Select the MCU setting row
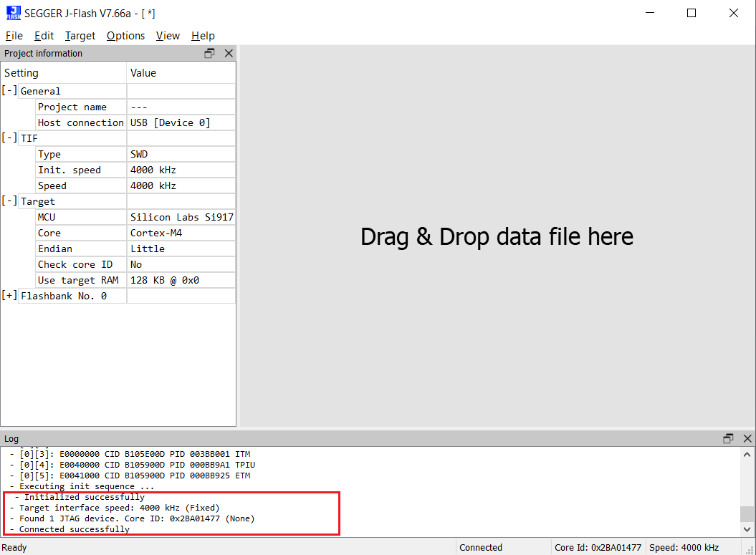 pyautogui.click(x=136, y=217)
